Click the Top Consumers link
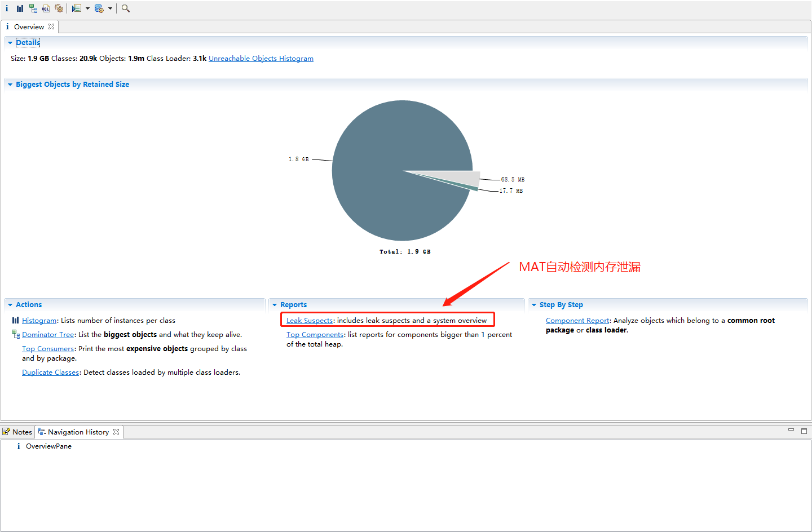 (48, 349)
